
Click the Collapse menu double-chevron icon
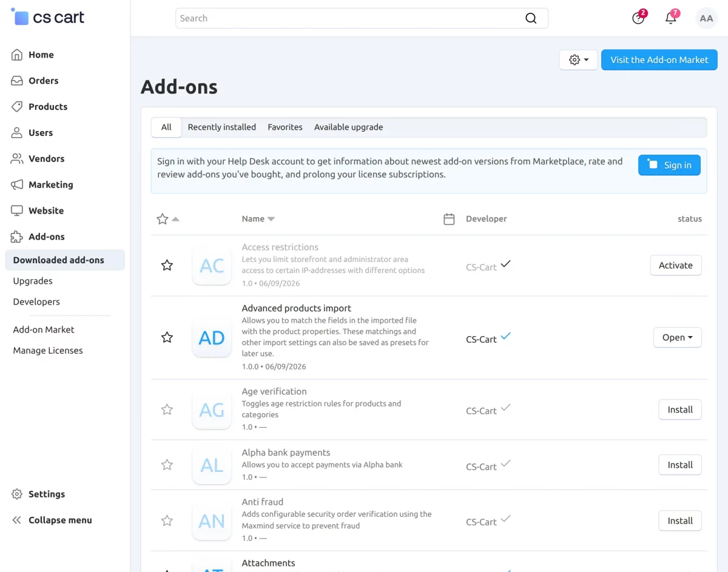[17, 520]
